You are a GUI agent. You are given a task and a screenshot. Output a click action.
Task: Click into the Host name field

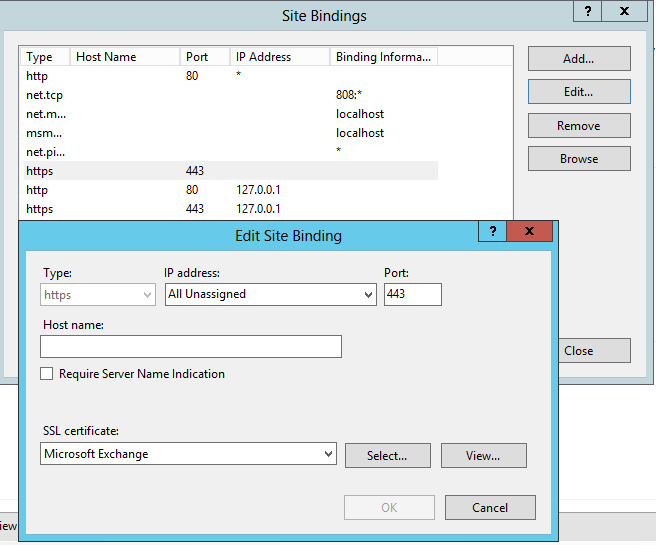[191, 346]
